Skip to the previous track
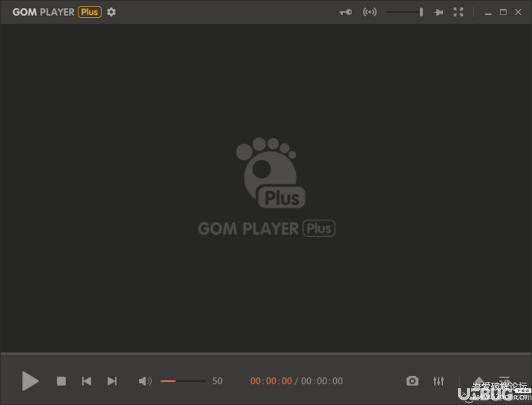This screenshot has width=532, height=405. tap(87, 381)
